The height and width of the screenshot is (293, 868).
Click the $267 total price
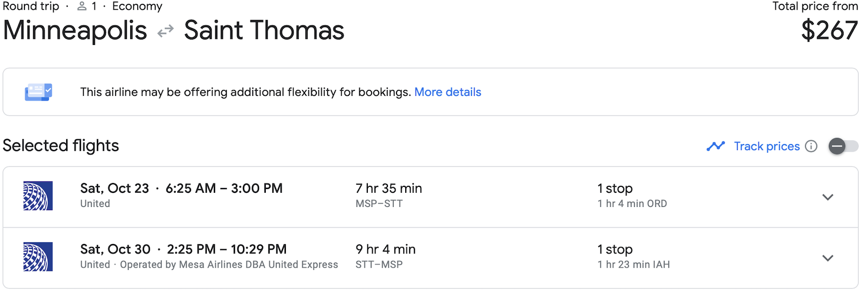coord(829,30)
